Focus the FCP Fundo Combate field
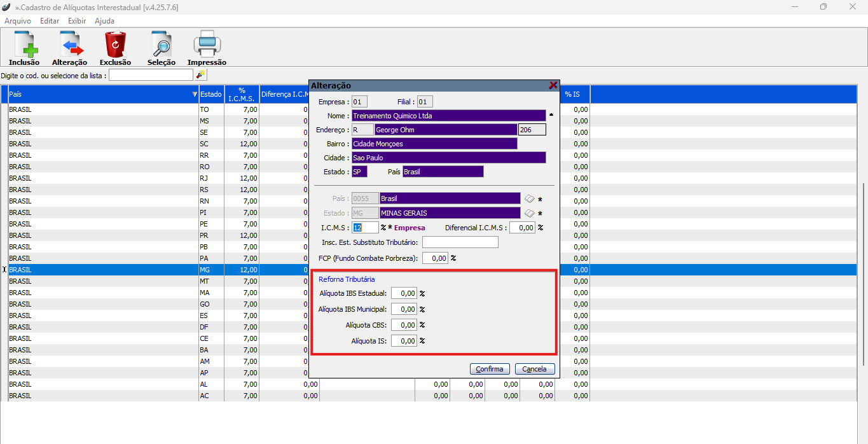The width and height of the screenshot is (868, 444). coord(435,258)
